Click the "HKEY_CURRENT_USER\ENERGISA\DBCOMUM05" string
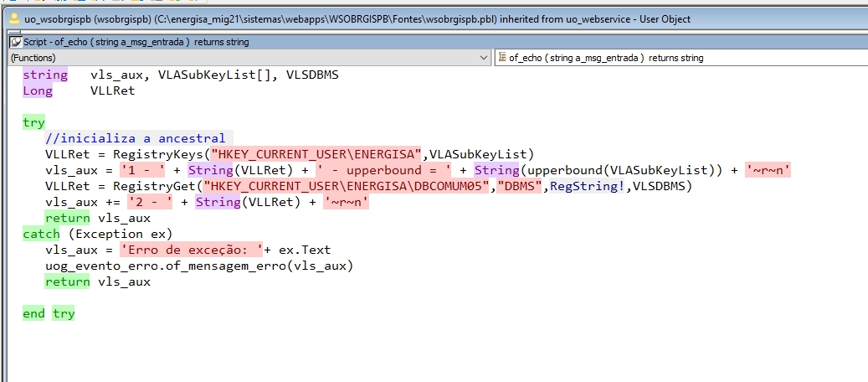 coord(346,186)
